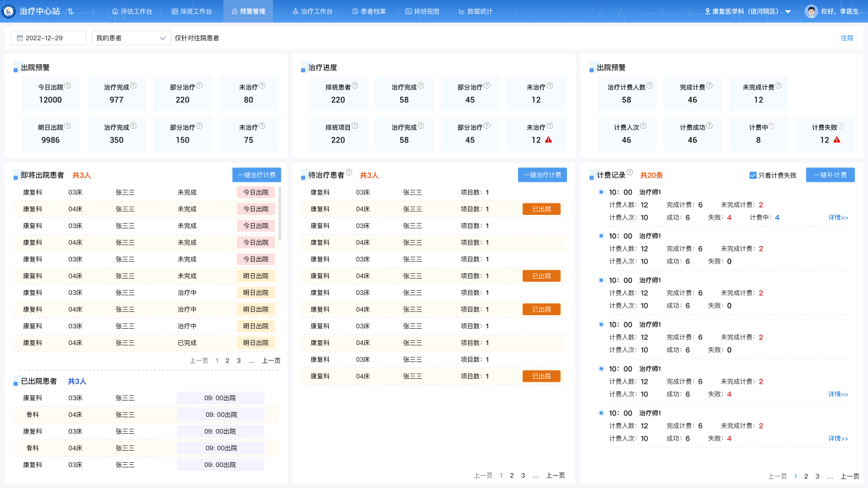Click the 你好, 李医生 greeting text
This screenshot has height=488, width=868.
[x=840, y=12]
